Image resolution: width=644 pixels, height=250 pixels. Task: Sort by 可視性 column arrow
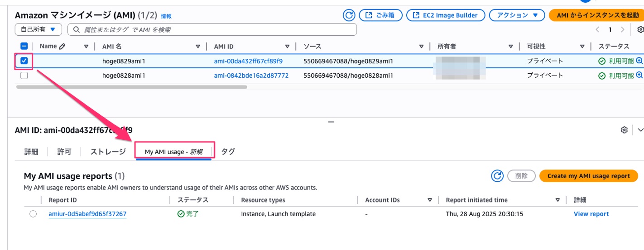582,46
